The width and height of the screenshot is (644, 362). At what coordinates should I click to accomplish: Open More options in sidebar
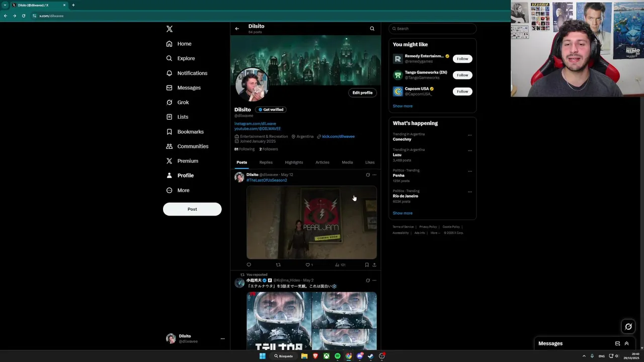tap(178, 190)
